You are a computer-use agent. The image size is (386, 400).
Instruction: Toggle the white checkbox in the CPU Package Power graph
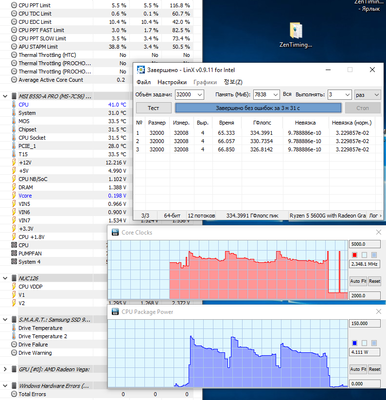[x=364, y=343]
